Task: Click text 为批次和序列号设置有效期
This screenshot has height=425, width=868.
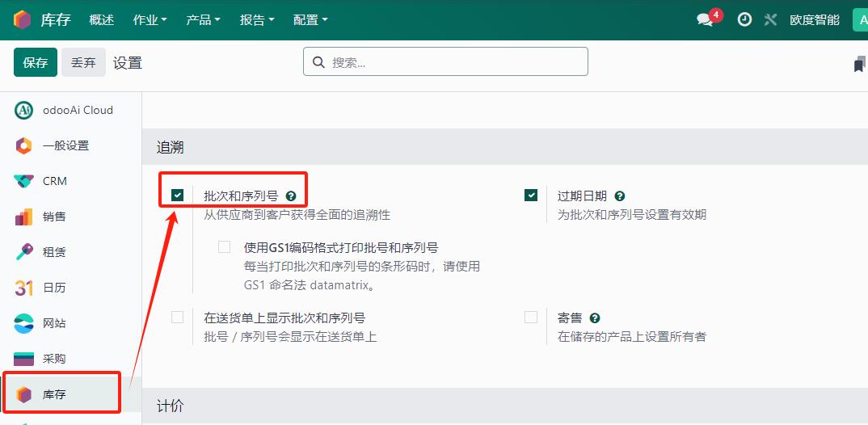Action: pos(632,215)
